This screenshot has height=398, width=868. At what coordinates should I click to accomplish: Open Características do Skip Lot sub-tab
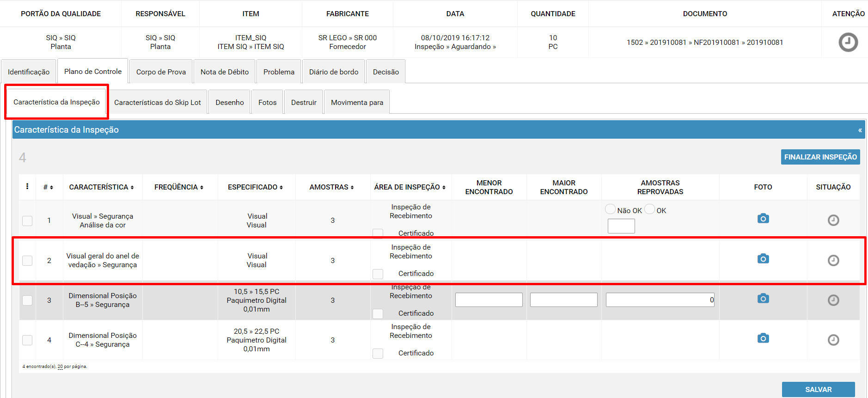click(x=158, y=102)
